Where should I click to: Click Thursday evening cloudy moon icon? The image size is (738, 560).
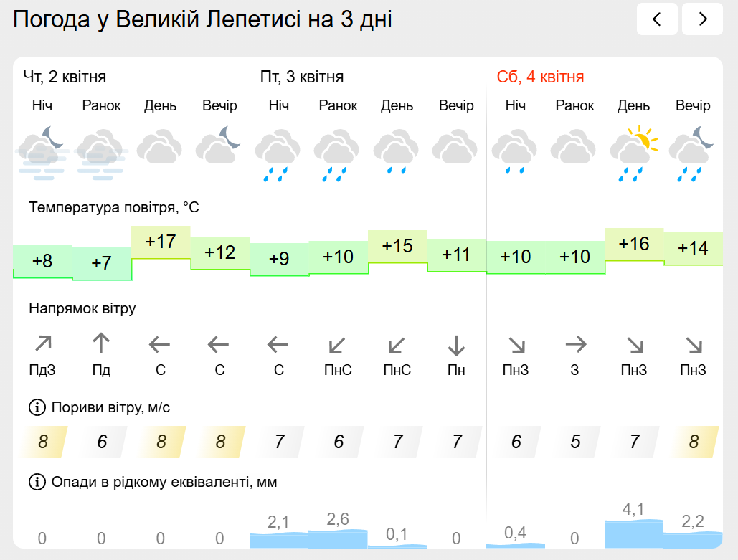(x=219, y=146)
